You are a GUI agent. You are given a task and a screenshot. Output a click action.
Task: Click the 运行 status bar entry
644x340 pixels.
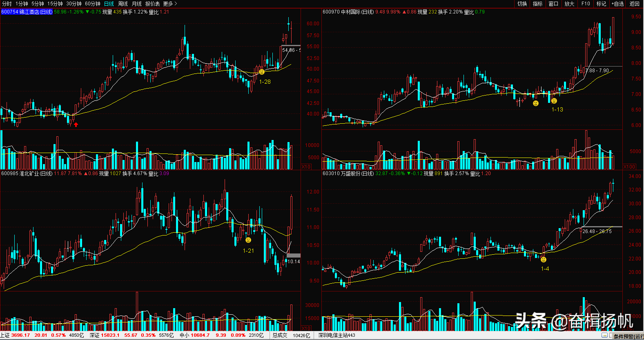[640, 337]
